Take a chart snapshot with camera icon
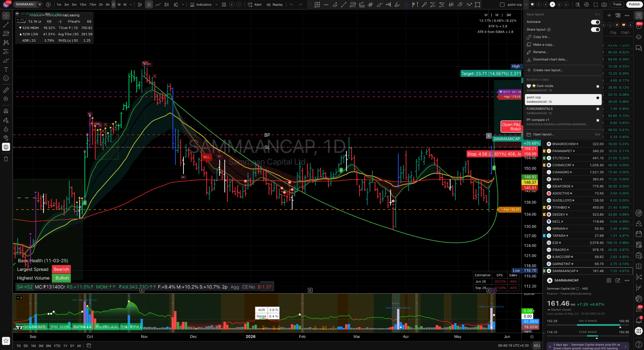This screenshot has width=644, height=350. (x=604, y=5)
